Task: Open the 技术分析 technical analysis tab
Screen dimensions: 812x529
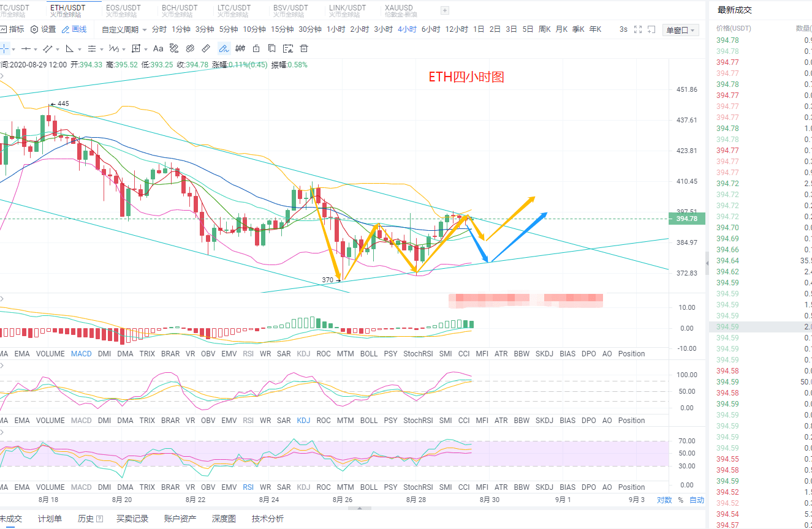Action: coord(268,519)
